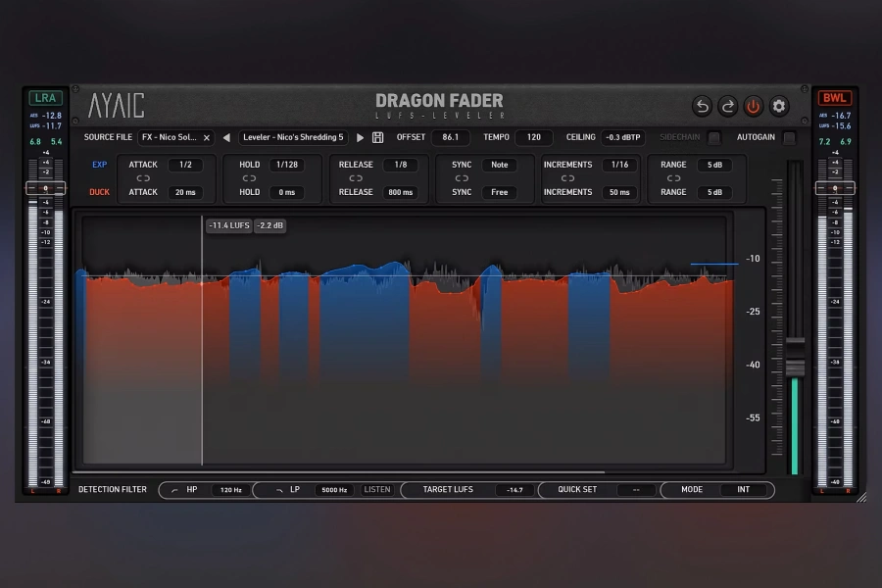Toggle the orange power bypass button
The height and width of the screenshot is (588, 882).
[754, 107]
